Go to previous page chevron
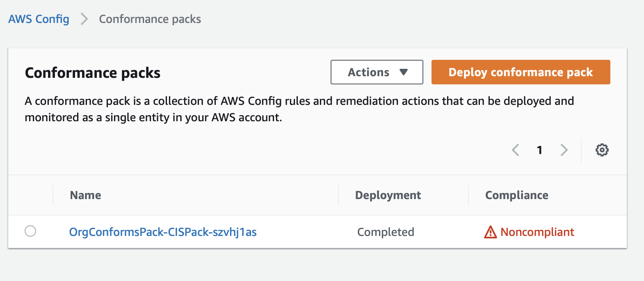Screen dimensions: 644x281 (516, 150)
